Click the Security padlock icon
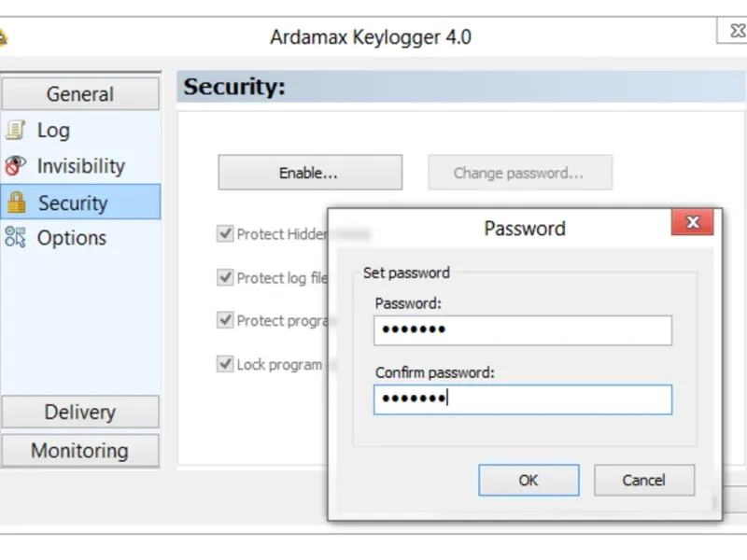Viewport: 747px width, 560px height. [x=17, y=203]
